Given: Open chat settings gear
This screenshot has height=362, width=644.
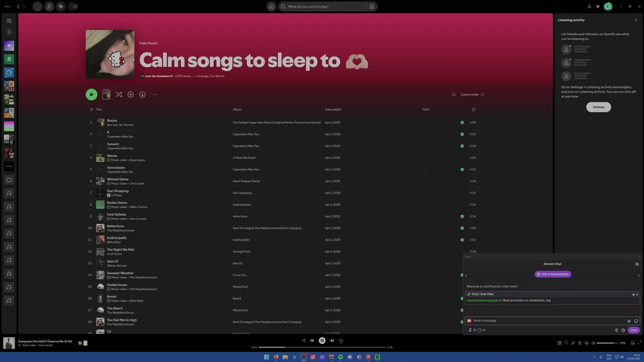Looking at the screenshot, I should click(623, 330).
